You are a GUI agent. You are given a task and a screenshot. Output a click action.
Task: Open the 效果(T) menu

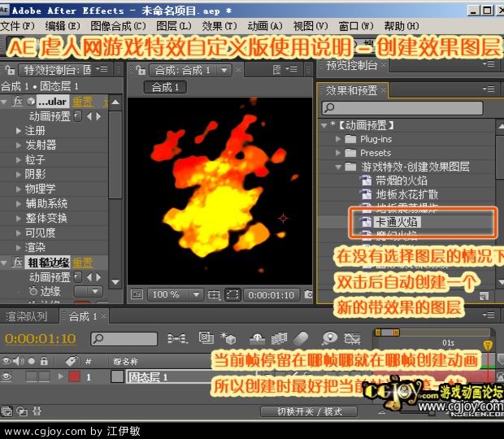(219, 26)
